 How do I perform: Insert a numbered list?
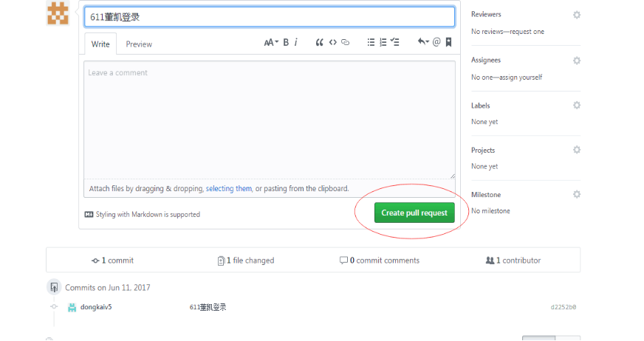[x=383, y=42]
